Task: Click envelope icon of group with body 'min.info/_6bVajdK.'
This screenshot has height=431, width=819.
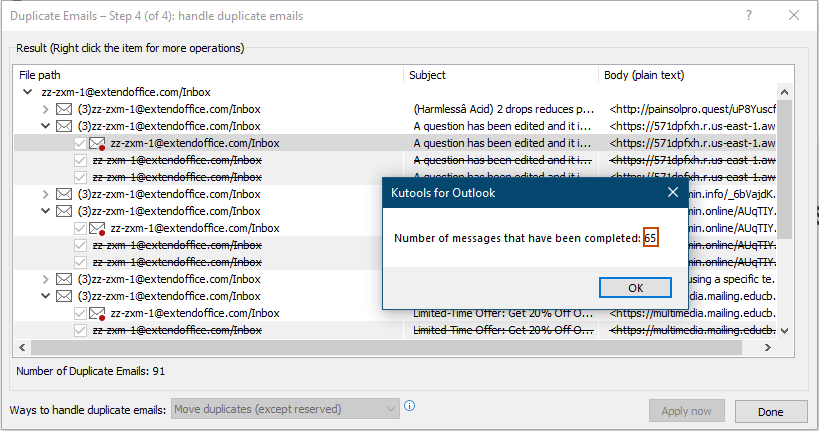Action: tap(64, 194)
